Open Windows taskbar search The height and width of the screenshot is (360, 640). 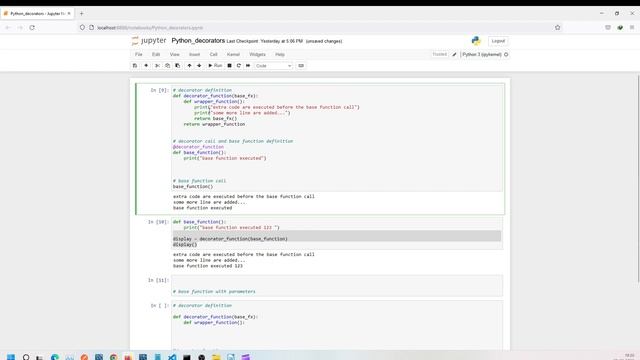pos(26,357)
